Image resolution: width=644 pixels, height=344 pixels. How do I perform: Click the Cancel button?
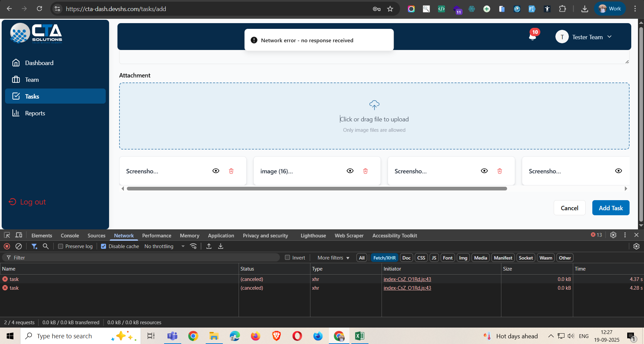pyautogui.click(x=569, y=208)
